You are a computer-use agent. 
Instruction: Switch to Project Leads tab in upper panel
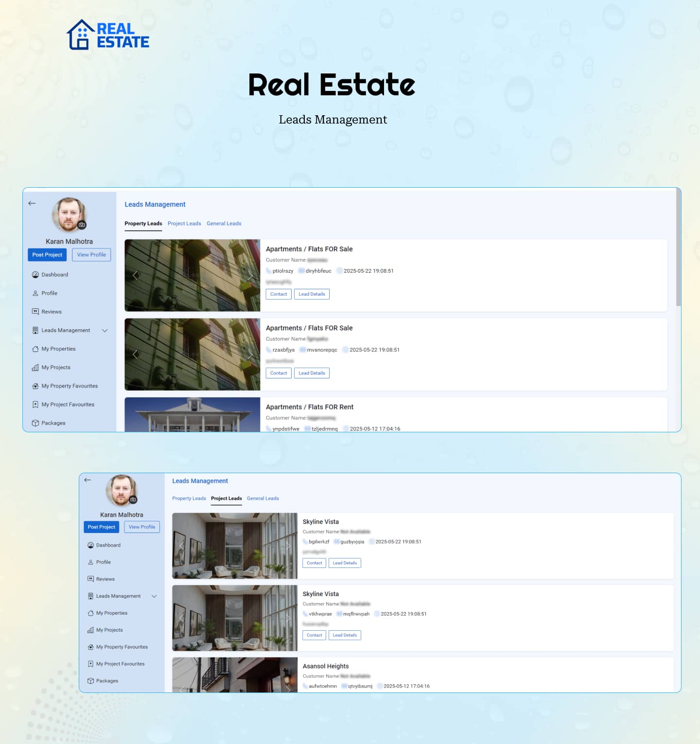tap(184, 224)
